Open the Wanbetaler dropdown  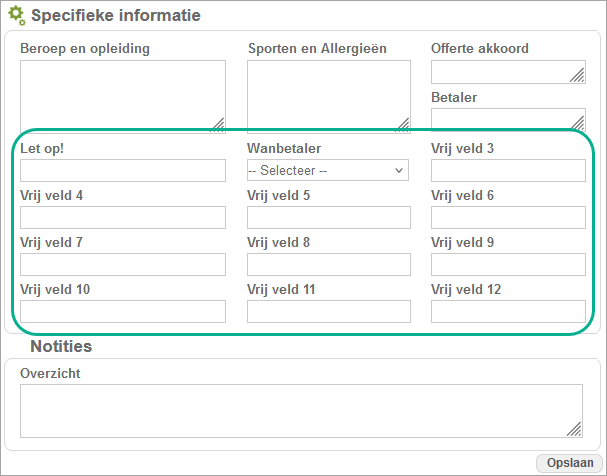click(327, 170)
